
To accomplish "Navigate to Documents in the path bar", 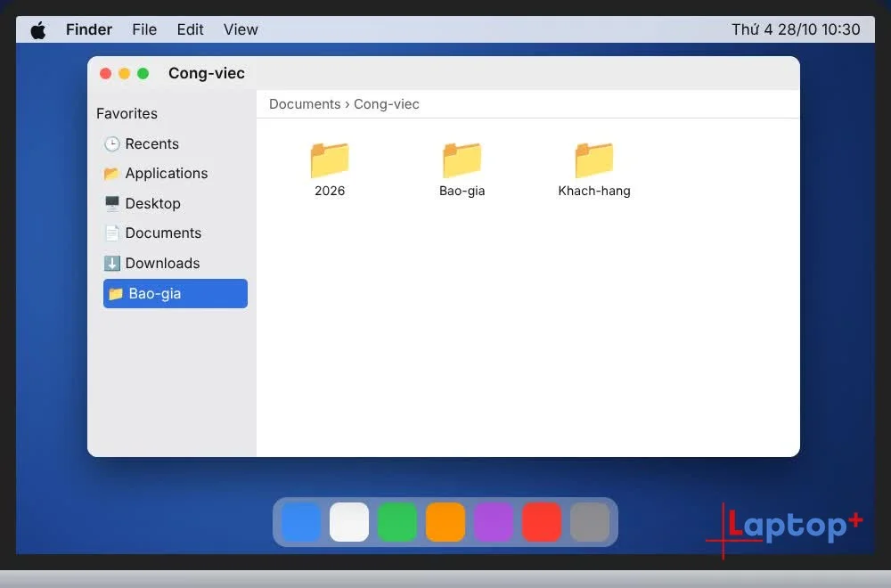I will (305, 104).
